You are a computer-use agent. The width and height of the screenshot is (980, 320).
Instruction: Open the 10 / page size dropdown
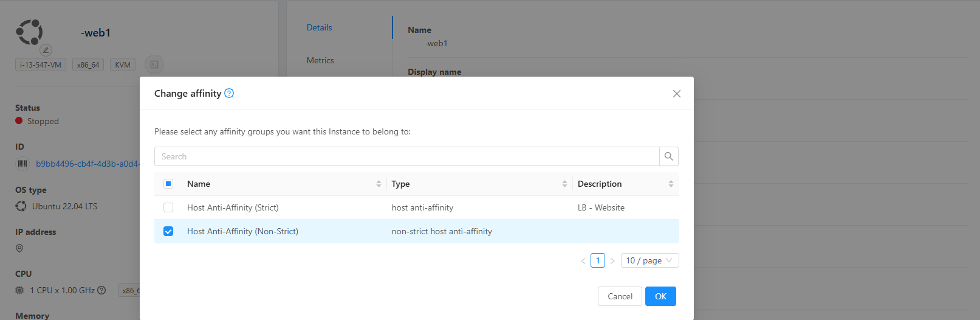[x=649, y=260]
